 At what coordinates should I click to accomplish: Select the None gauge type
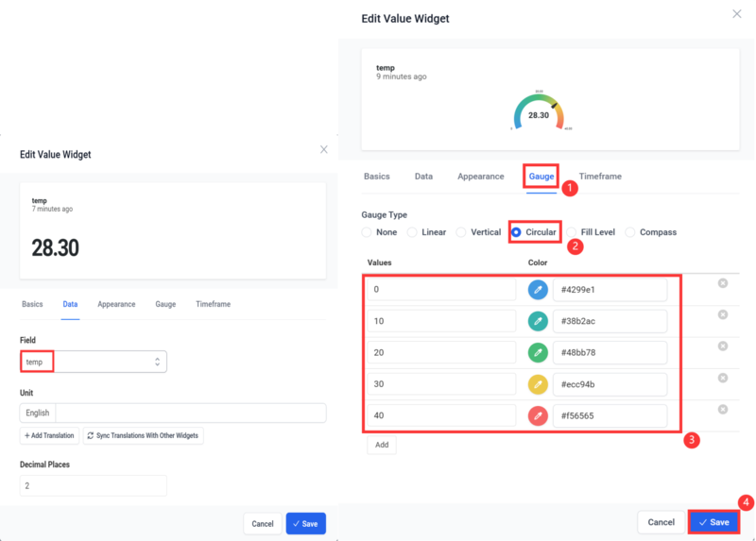(x=380, y=232)
